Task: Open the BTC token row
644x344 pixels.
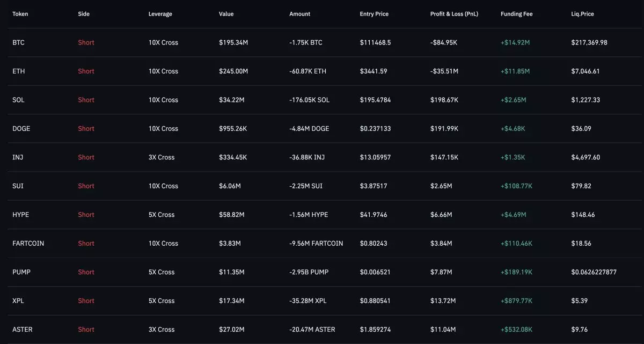Action: point(18,42)
